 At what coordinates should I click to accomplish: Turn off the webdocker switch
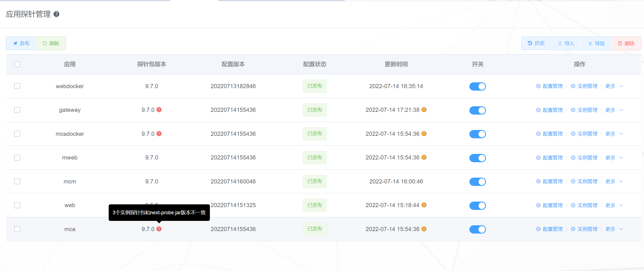pyautogui.click(x=478, y=86)
